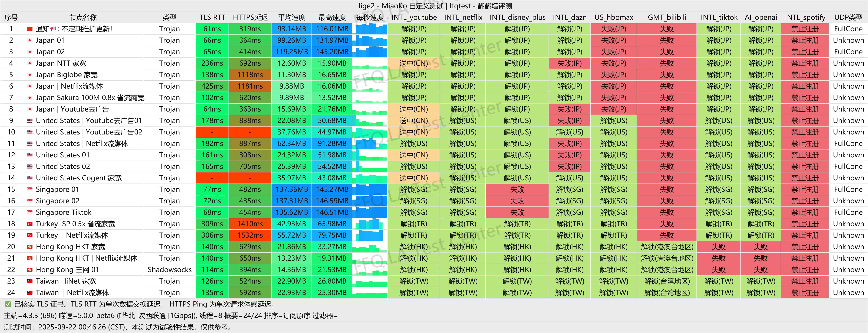The width and height of the screenshot is (868, 333).
Task: Click the title lige2 - MiaoKo 自定义测试
Action: (x=401, y=6)
